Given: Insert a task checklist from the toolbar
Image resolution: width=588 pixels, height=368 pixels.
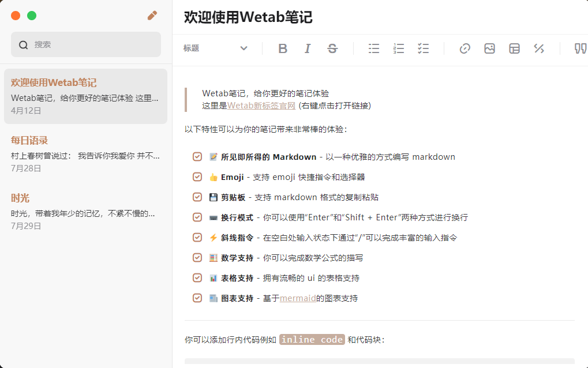Looking at the screenshot, I should [423, 48].
